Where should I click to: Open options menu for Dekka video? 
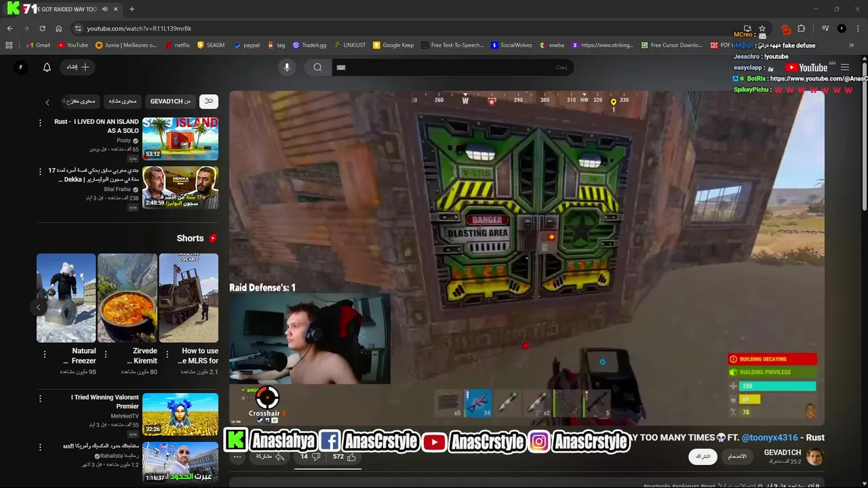pyautogui.click(x=40, y=171)
